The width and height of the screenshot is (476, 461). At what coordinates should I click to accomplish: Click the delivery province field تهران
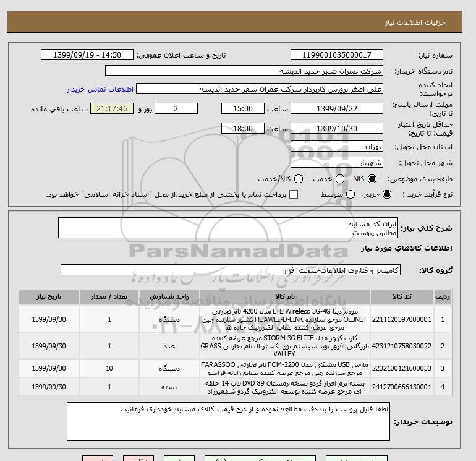pos(337,147)
